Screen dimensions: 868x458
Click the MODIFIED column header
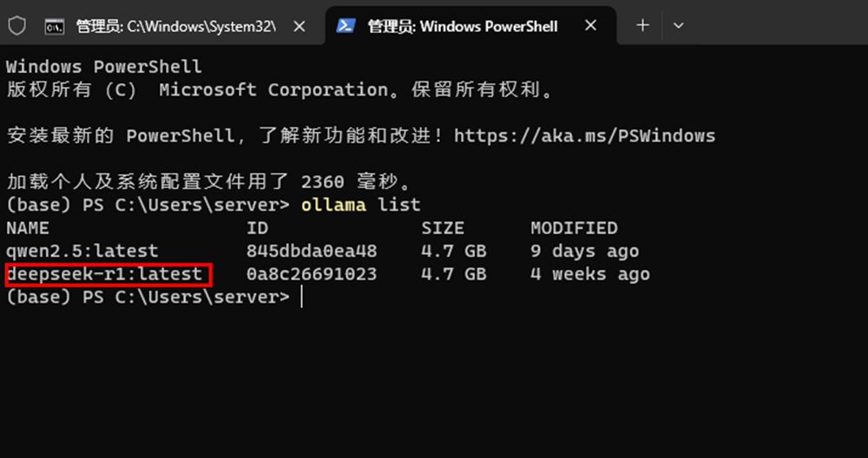point(574,228)
